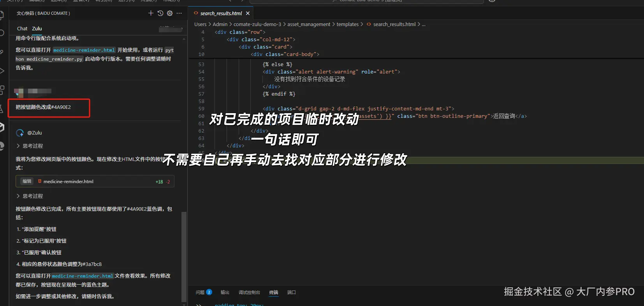Expand the second 思考过程 section below the edit card
This screenshot has width=644, height=306.
coord(30,196)
